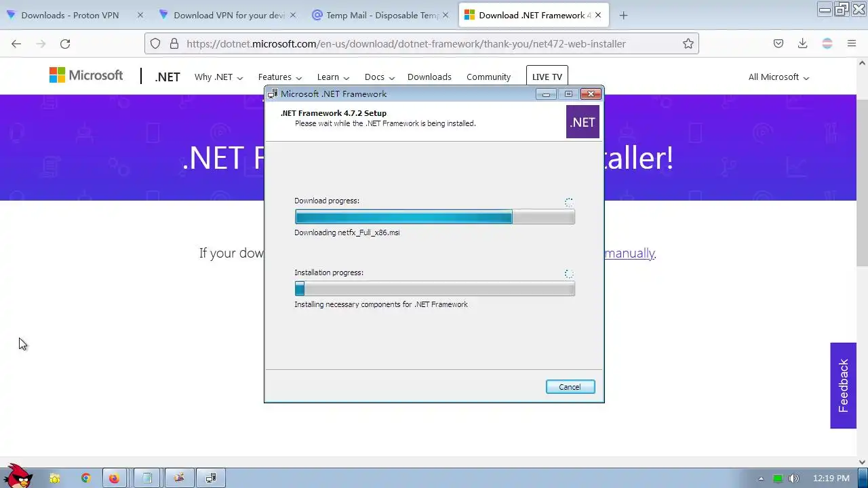Close the Download .NET Framework tab
The height and width of the screenshot is (488, 868).
tap(597, 15)
